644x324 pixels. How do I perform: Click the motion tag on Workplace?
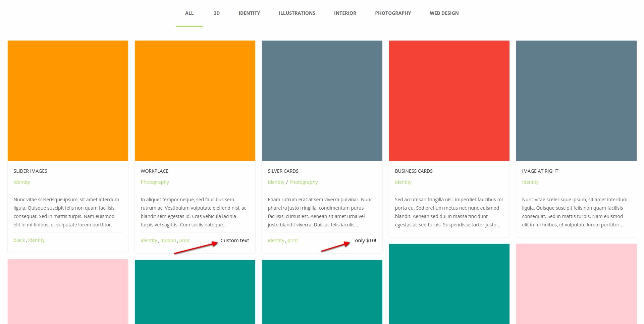(x=168, y=240)
